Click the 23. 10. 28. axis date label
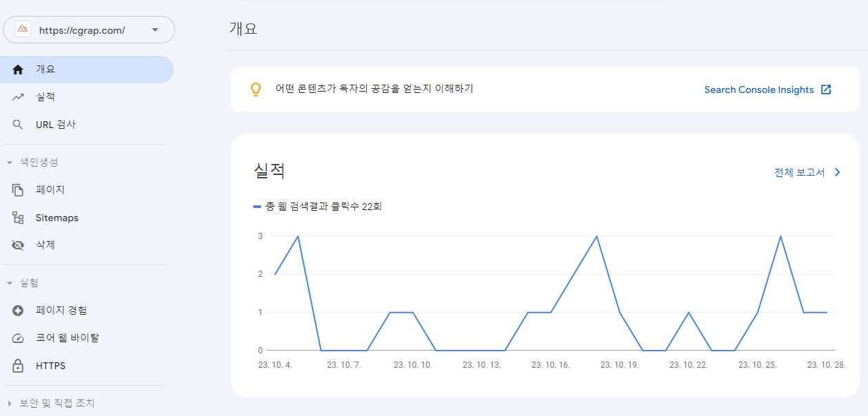The image size is (868, 416). coord(827,365)
